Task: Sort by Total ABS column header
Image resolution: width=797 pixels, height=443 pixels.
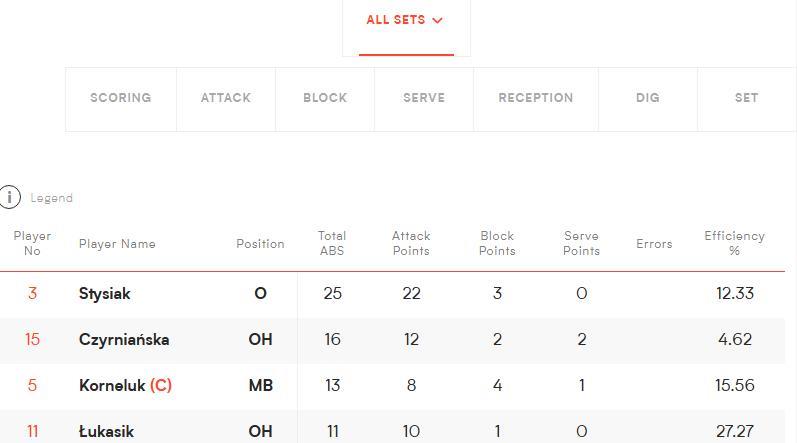Action: pos(332,243)
